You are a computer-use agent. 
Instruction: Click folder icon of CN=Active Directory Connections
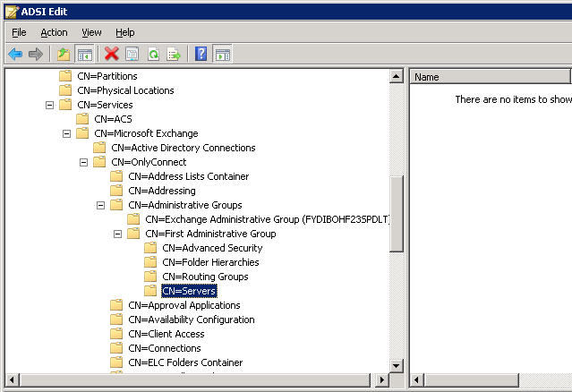coord(99,148)
